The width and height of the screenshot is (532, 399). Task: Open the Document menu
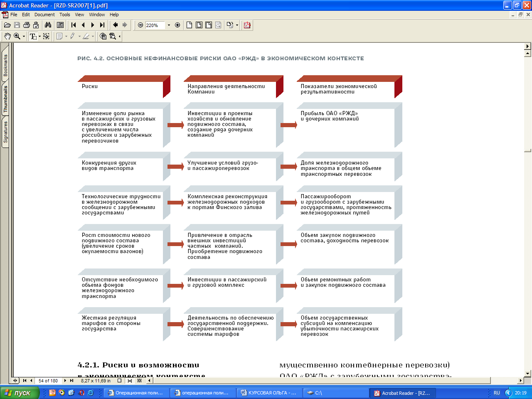tap(44, 15)
